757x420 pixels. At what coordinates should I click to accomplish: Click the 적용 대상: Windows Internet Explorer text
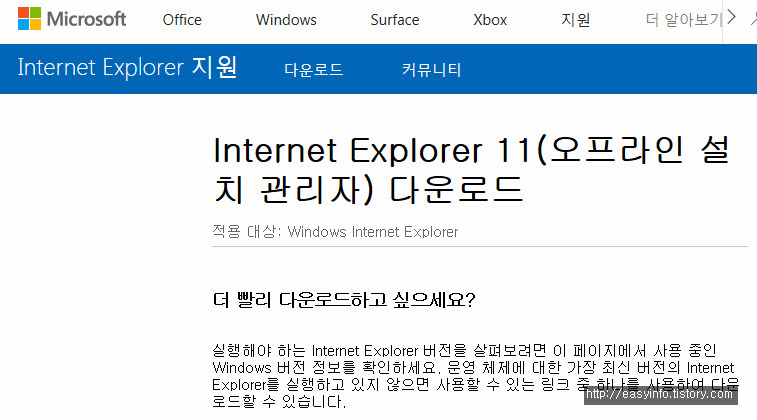point(335,232)
